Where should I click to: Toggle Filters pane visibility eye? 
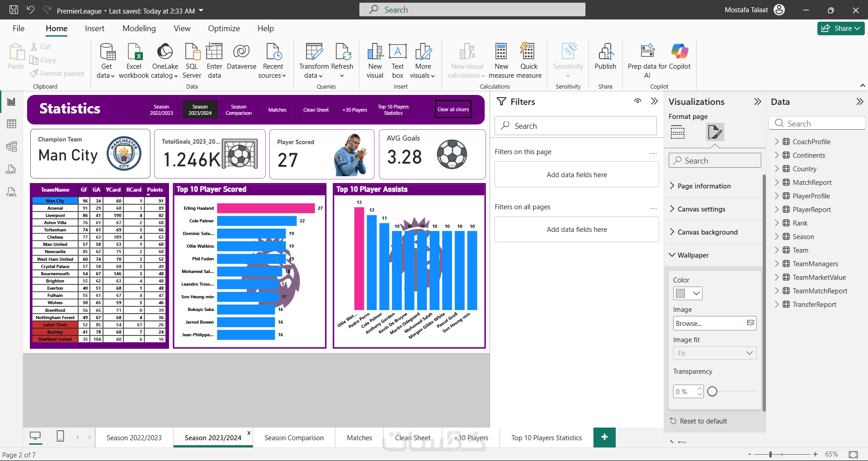pyautogui.click(x=637, y=101)
